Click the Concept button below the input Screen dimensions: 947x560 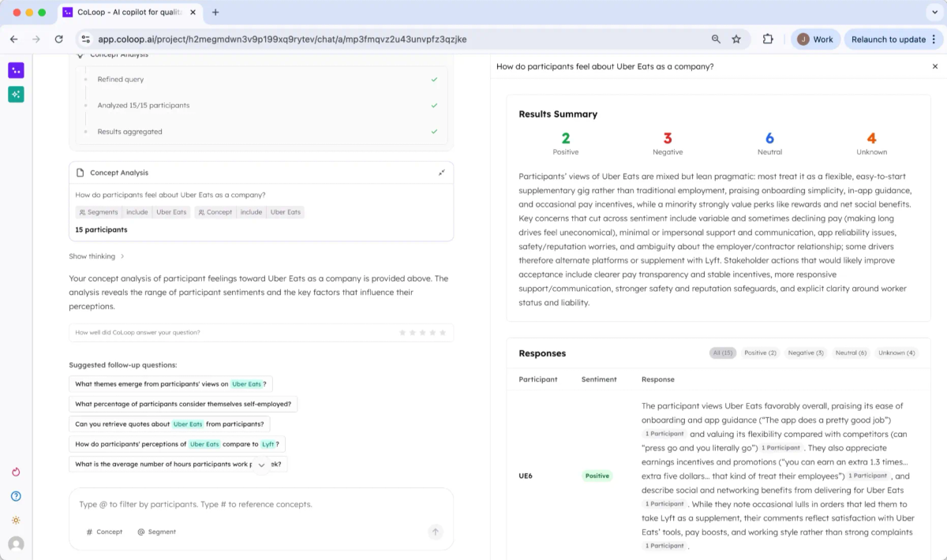click(x=104, y=532)
